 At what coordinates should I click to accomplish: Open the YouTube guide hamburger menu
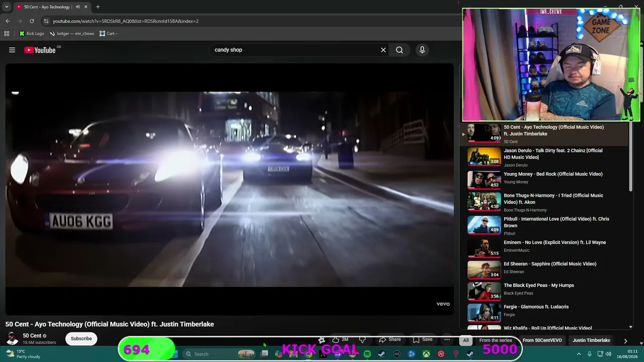coord(12,50)
